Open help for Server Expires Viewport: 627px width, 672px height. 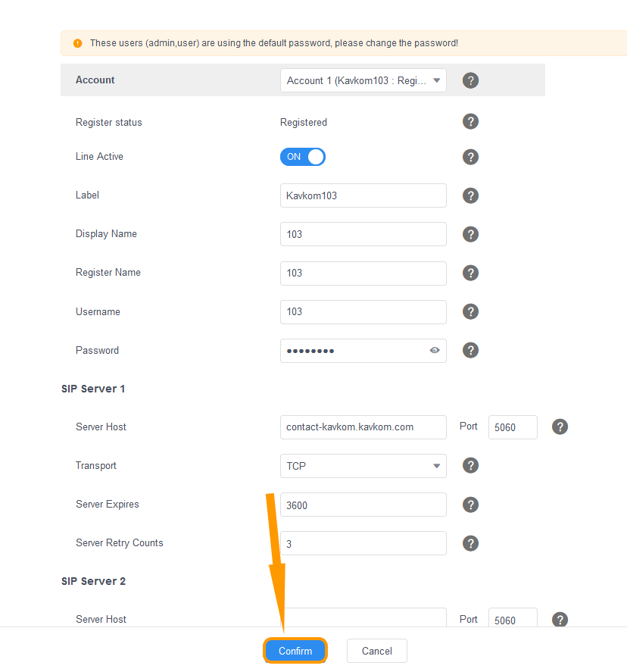tap(470, 505)
